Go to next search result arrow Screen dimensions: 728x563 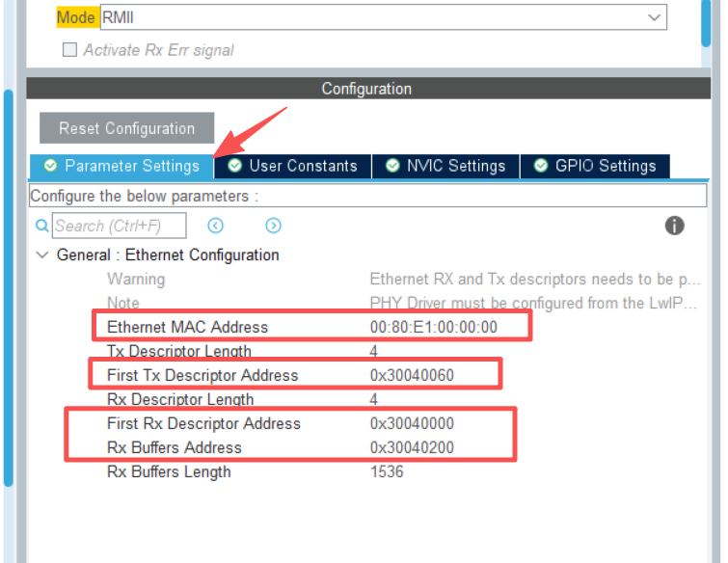(274, 226)
